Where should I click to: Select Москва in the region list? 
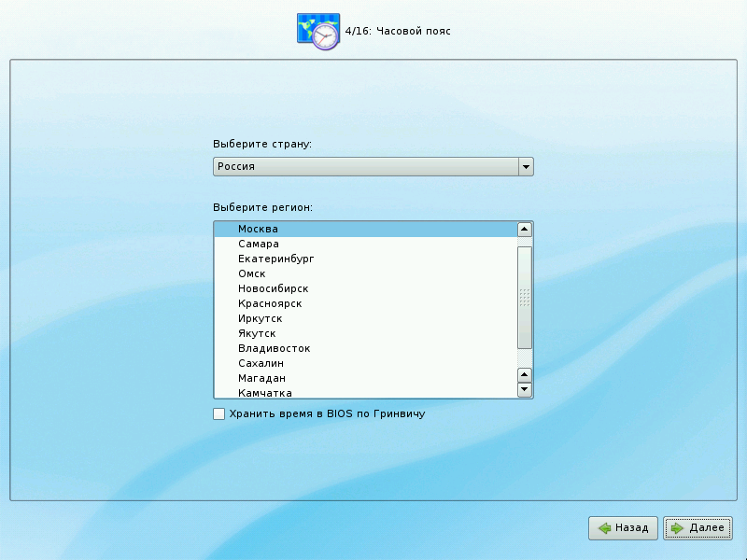click(259, 229)
